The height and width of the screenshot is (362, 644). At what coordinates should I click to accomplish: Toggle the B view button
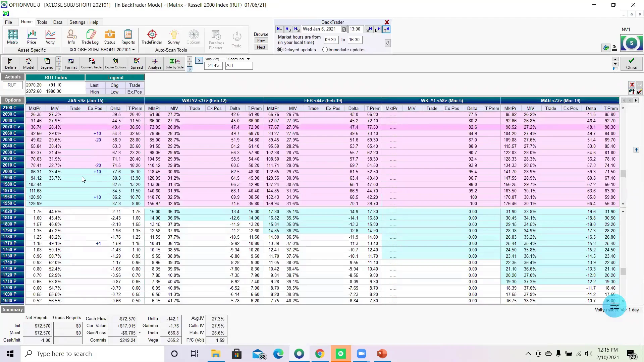190,69
